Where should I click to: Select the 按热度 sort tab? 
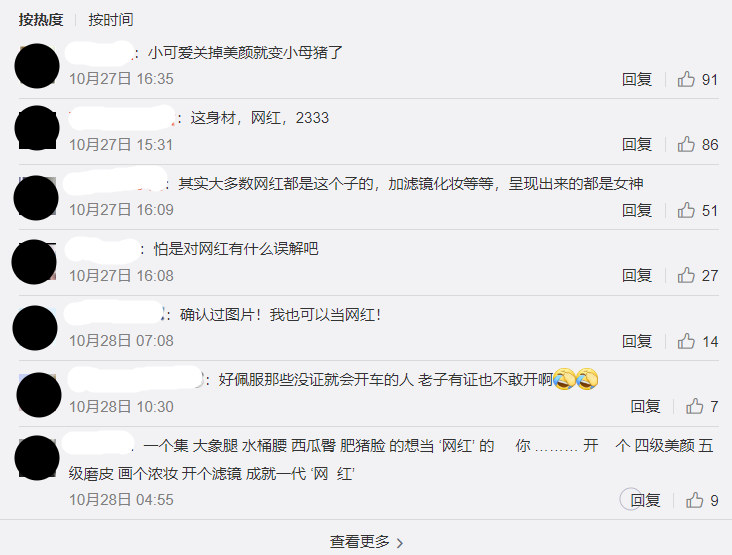point(41,20)
